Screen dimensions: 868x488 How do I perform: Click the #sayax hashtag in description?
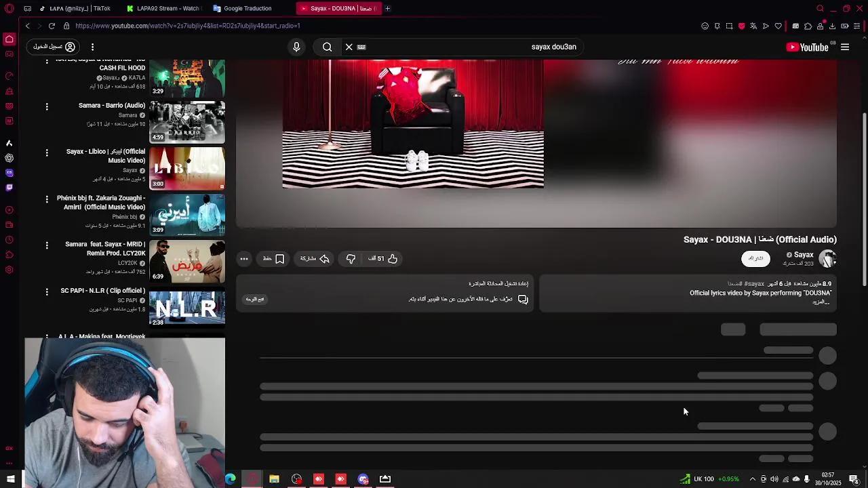pos(754,284)
